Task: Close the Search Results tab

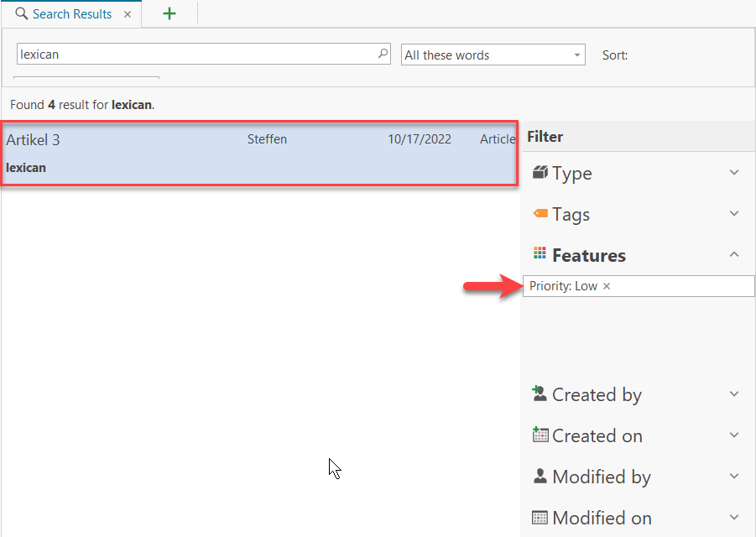Action: click(x=128, y=14)
